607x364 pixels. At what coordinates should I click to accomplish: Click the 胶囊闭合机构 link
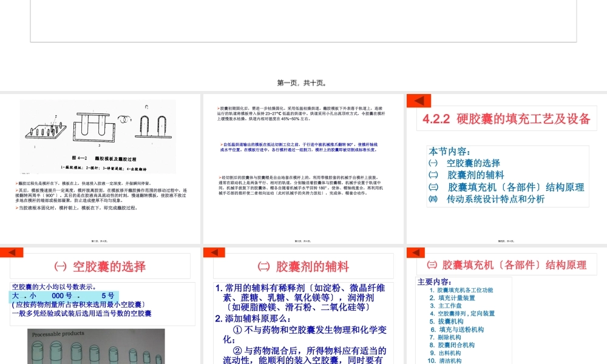point(455,345)
